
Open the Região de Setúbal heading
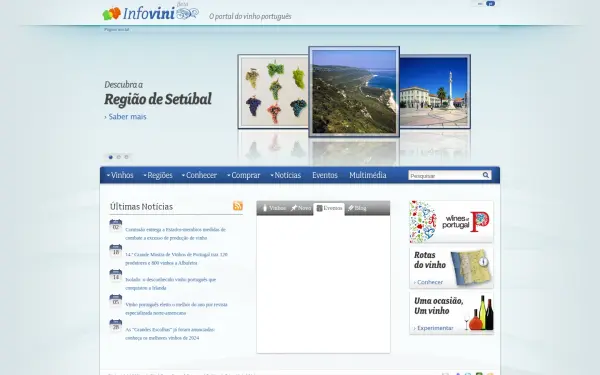click(158, 99)
